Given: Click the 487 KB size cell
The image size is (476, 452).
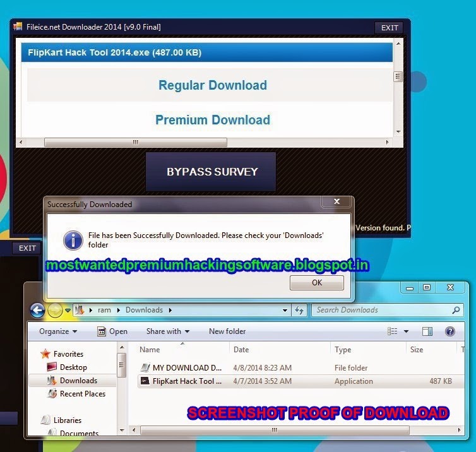Looking at the screenshot, I should 441,381.
